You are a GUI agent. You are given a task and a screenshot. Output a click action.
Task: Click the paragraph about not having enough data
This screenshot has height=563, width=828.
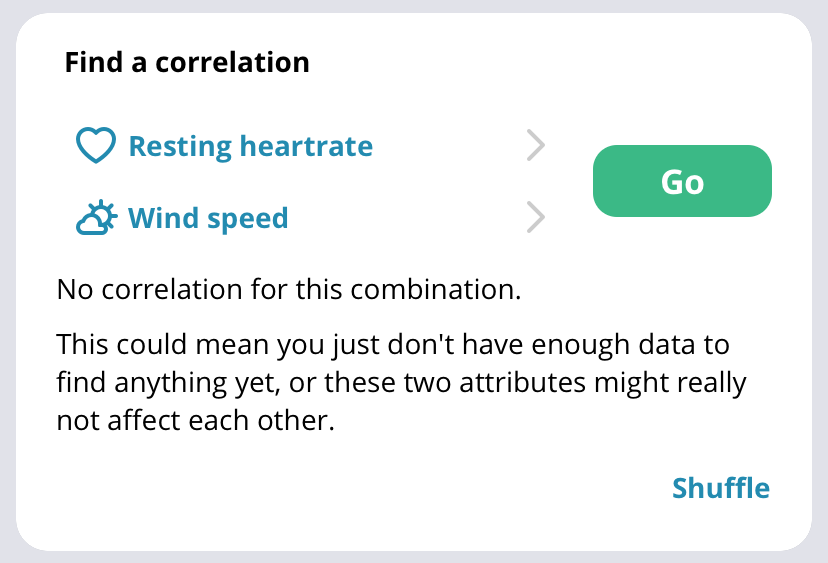click(x=401, y=382)
